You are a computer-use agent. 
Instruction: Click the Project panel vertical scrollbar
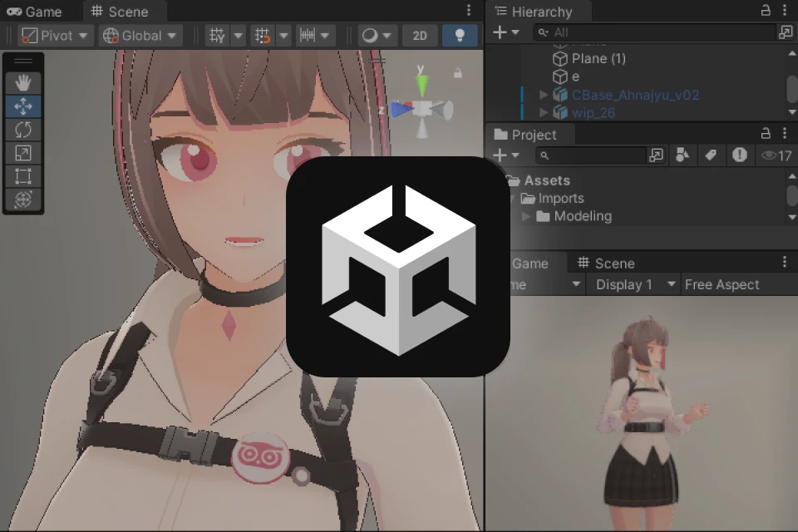(792, 196)
